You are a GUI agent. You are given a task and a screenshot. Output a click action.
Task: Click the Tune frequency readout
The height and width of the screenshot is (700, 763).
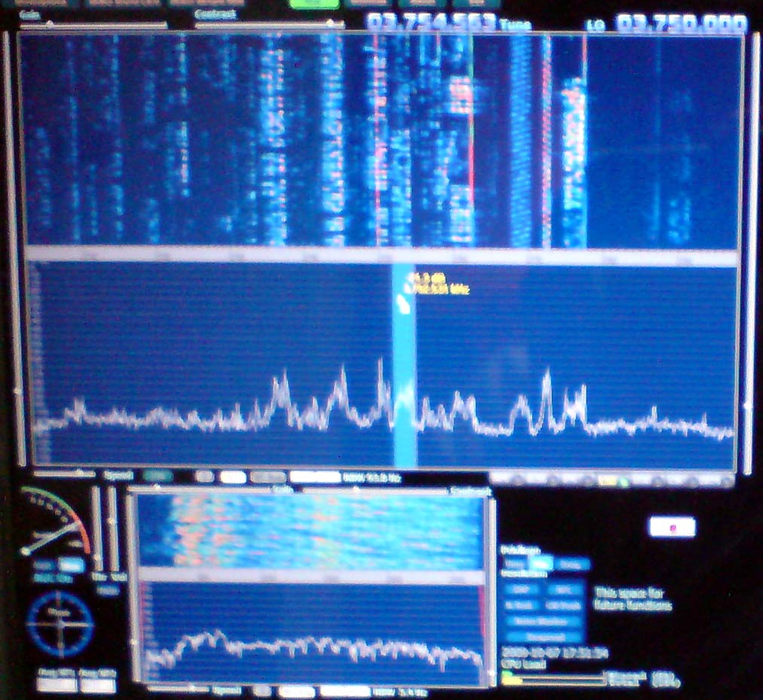[x=432, y=23]
